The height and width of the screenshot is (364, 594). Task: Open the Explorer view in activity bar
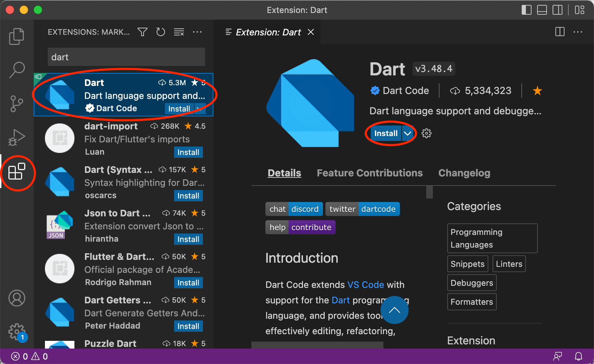point(16,36)
